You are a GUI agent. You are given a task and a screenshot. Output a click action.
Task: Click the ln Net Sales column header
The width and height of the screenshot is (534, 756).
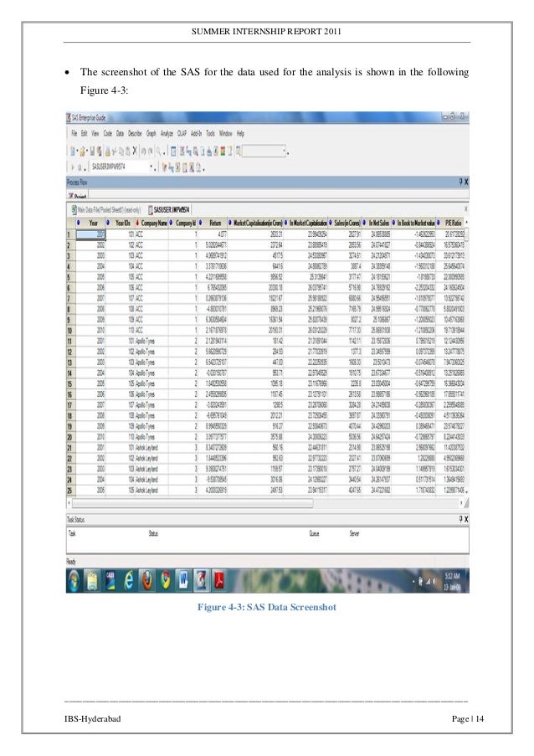[377, 223]
